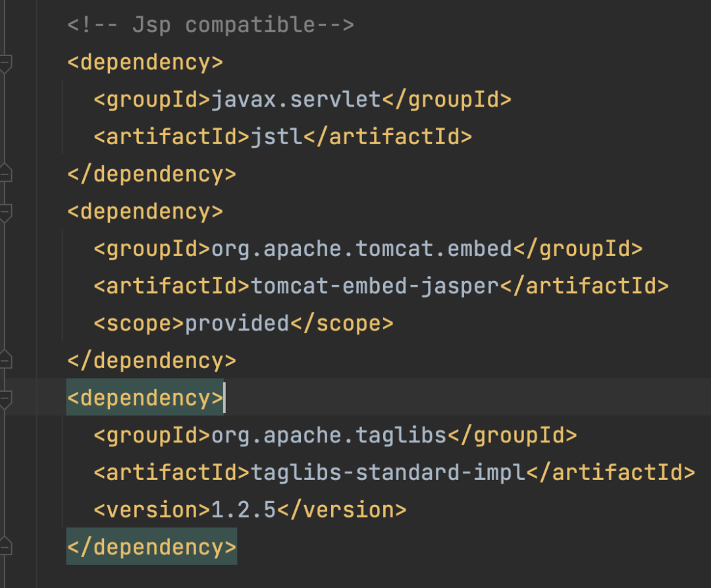The width and height of the screenshot is (711, 588).
Task: Click the highlighted closing dependency tag at the bottom
Action: click(x=151, y=547)
